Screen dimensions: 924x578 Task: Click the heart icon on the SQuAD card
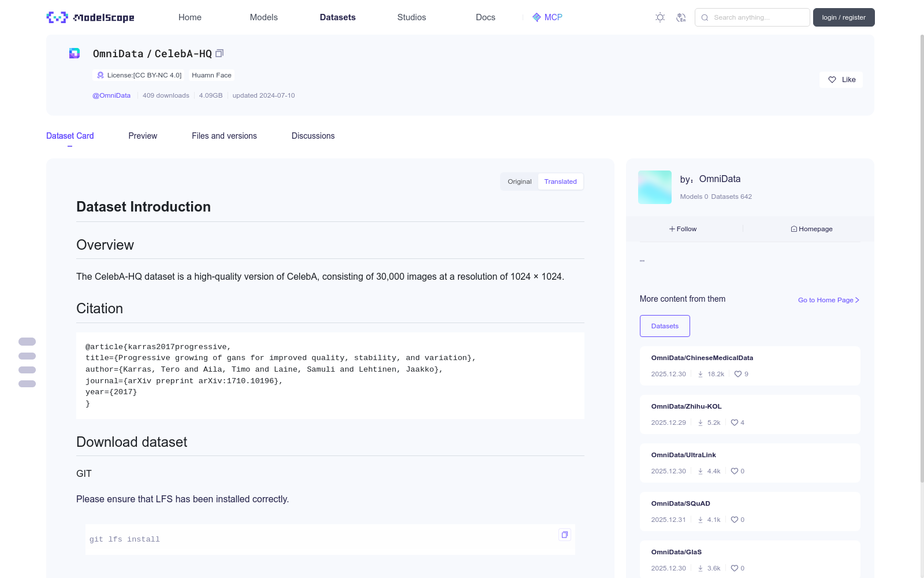[x=735, y=520]
